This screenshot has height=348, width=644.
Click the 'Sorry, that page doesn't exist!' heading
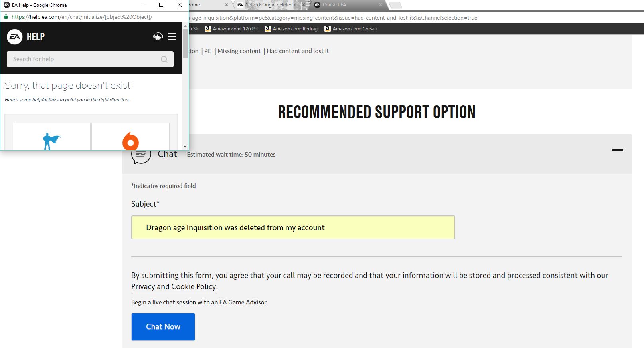pos(69,86)
